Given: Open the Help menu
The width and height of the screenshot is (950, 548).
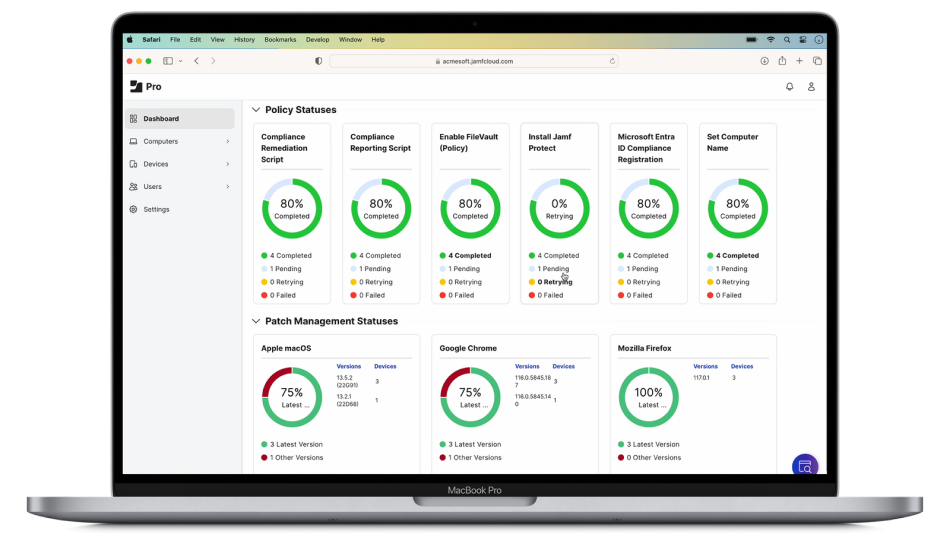Looking at the screenshot, I should 378,39.
